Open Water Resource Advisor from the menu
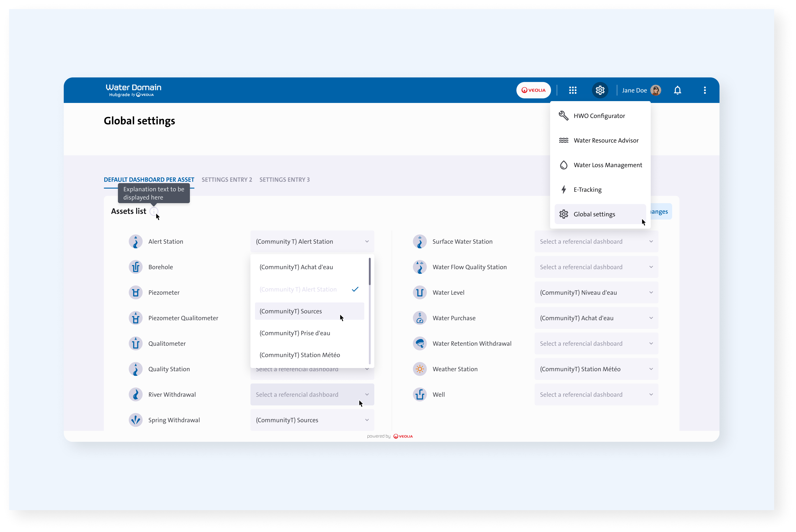 pyautogui.click(x=600, y=141)
